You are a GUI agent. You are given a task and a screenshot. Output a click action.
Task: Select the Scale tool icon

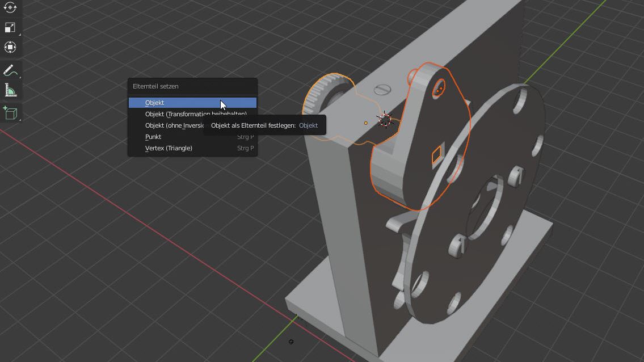coord(10,28)
